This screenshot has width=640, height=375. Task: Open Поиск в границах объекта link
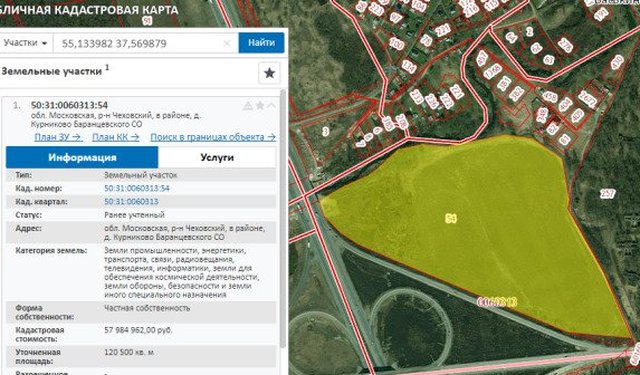click(213, 137)
